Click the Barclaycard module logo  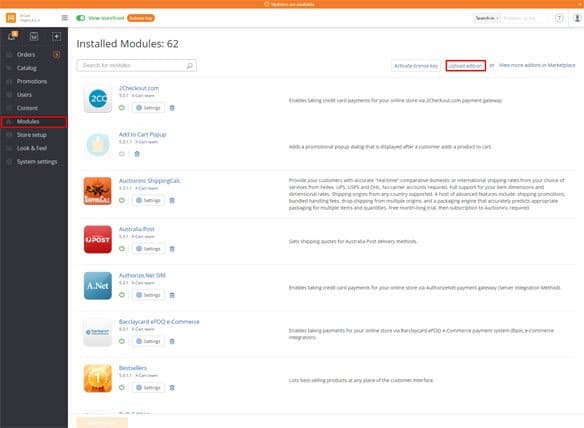(x=98, y=332)
